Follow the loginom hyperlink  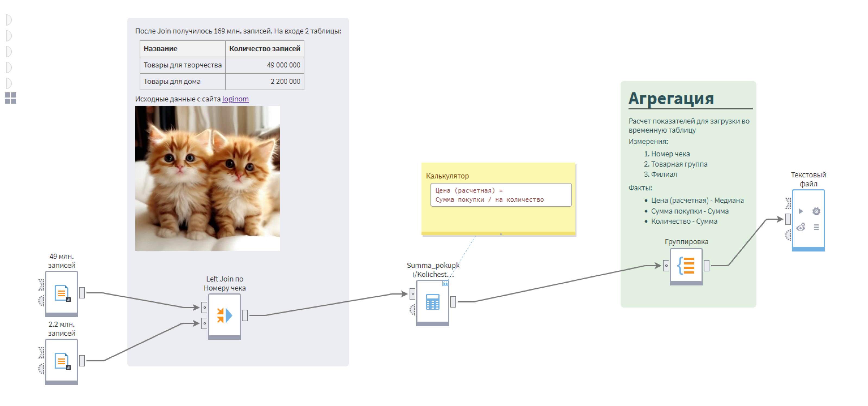pos(235,99)
